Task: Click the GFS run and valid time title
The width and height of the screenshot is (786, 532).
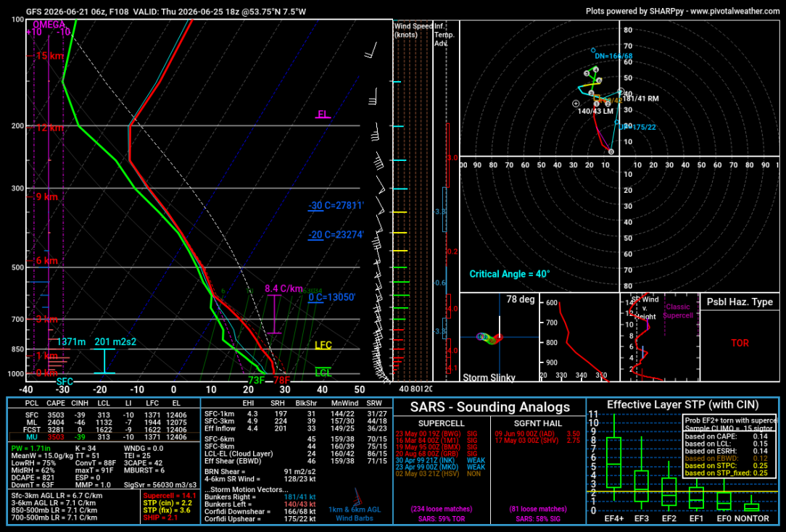Action: [x=166, y=12]
